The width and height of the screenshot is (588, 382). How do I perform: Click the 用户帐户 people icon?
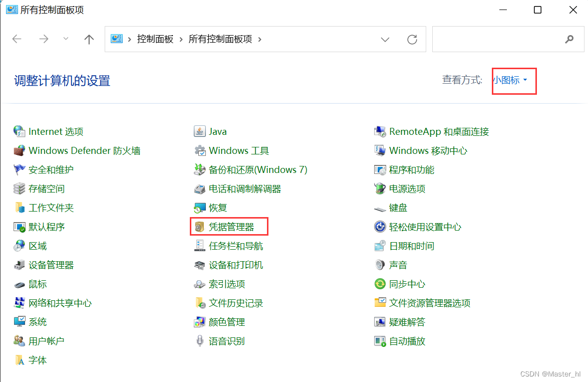click(19, 341)
